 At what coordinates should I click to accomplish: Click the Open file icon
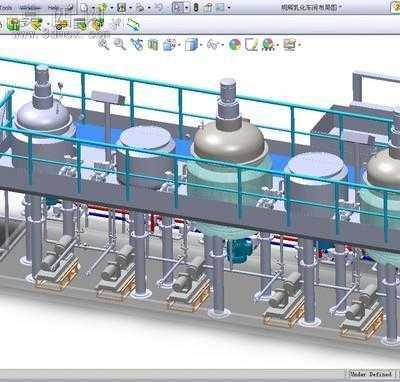[103, 7]
